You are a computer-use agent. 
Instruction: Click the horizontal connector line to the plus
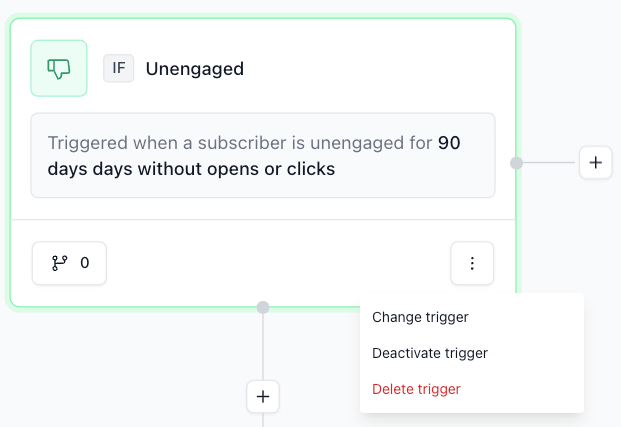(550, 162)
